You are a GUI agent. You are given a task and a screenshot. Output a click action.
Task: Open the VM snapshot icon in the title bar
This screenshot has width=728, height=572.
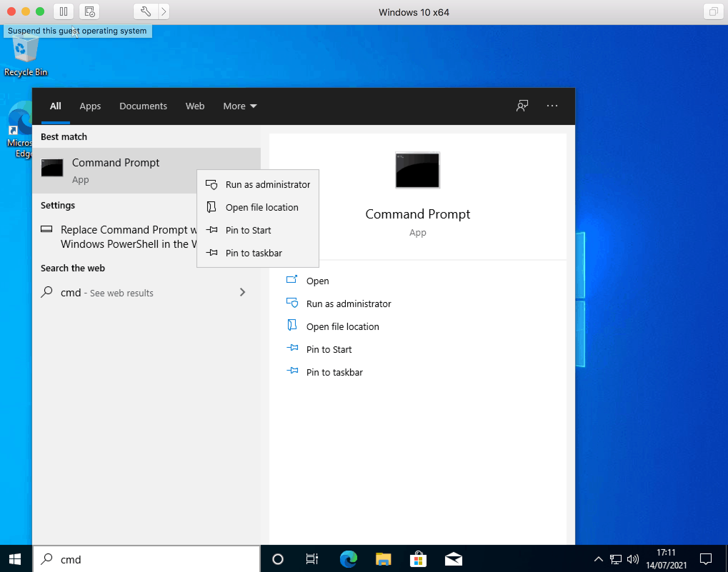click(x=89, y=12)
